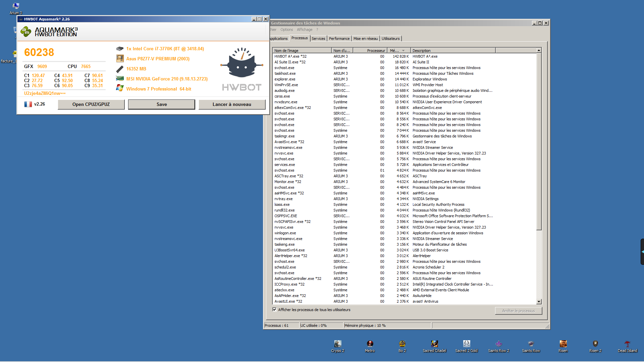Select the nvxdsync.exe process row
Screen dimensions: 644x362
(404, 102)
